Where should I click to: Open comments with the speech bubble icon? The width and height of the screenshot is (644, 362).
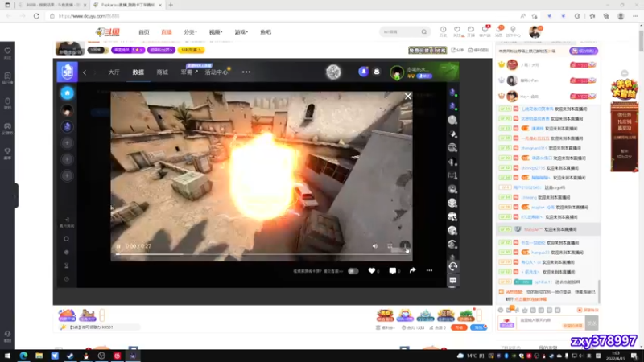click(x=393, y=270)
